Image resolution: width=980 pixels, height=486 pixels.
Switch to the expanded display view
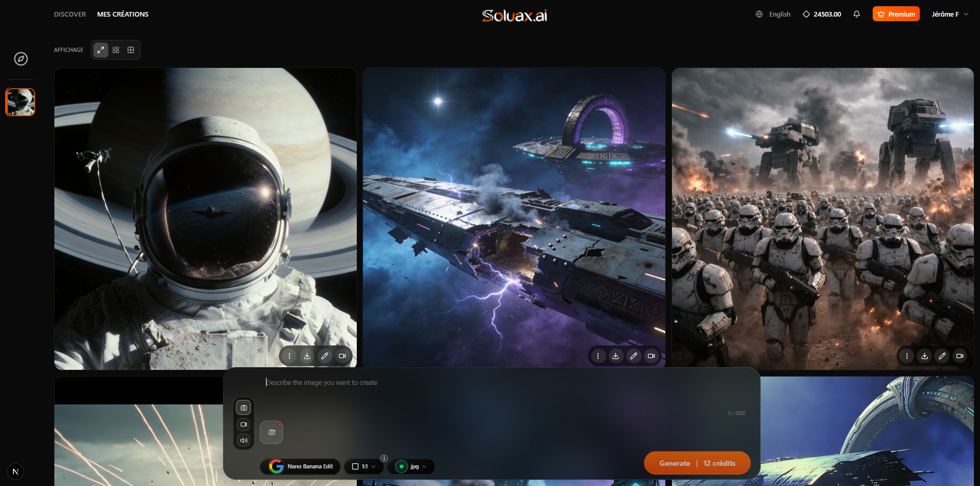pos(101,50)
